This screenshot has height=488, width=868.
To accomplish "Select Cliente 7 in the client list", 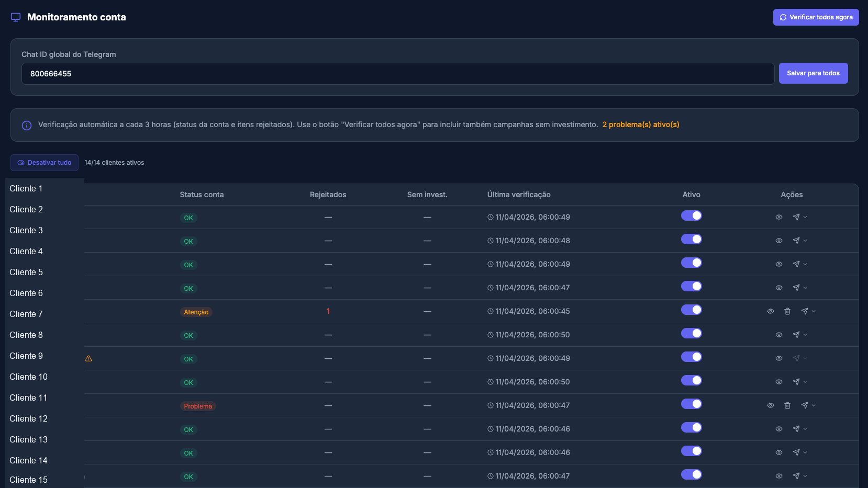I will point(26,314).
